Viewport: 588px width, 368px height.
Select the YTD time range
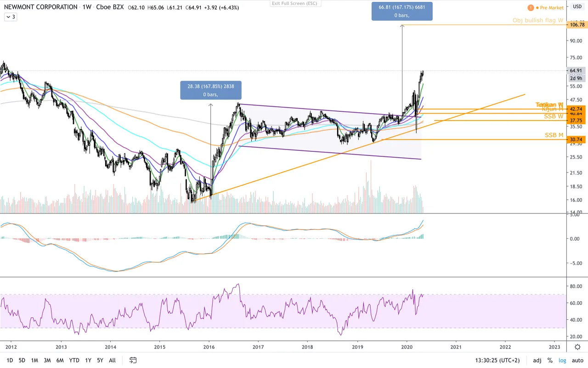click(x=74, y=360)
